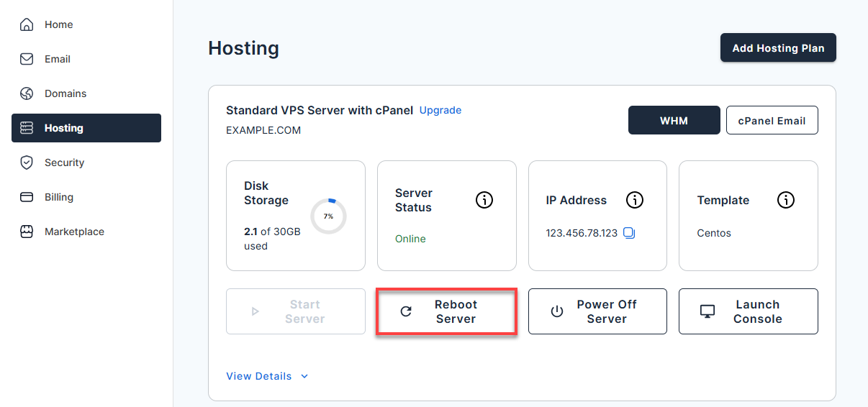
Task: Navigate to Security page
Action: tap(86, 163)
